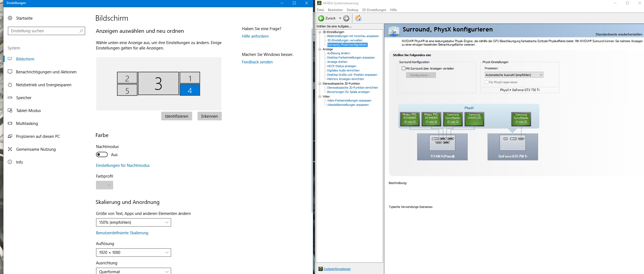Select the Philips PHL BDM4065 (2 von 2) display
This screenshot has width=644, height=274.
(410, 119)
